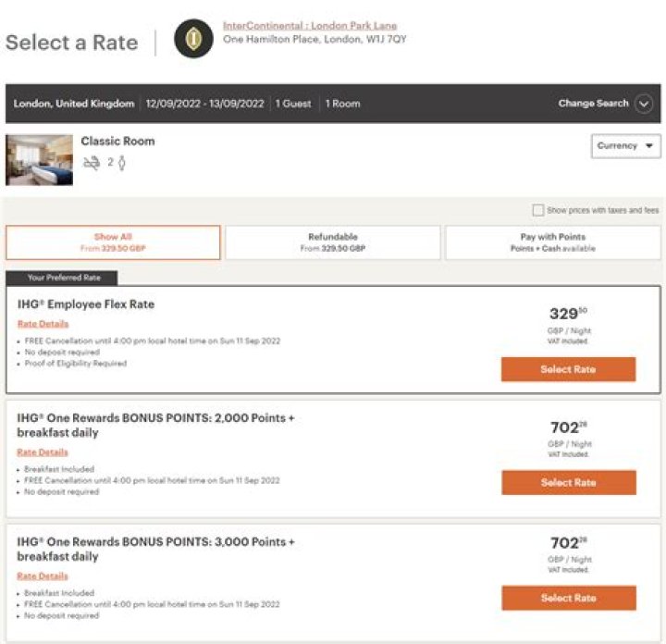Open Rate Details for 2,000 Points rate

point(43,452)
